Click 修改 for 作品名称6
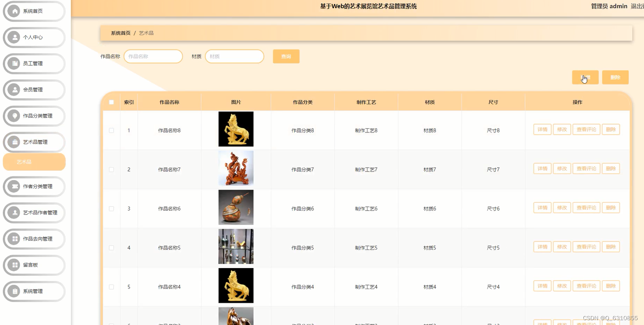 point(562,208)
